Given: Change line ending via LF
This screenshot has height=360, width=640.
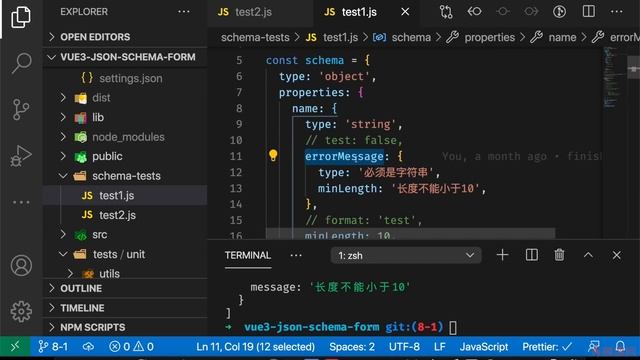Looking at the screenshot, I should [x=440, y=347].
